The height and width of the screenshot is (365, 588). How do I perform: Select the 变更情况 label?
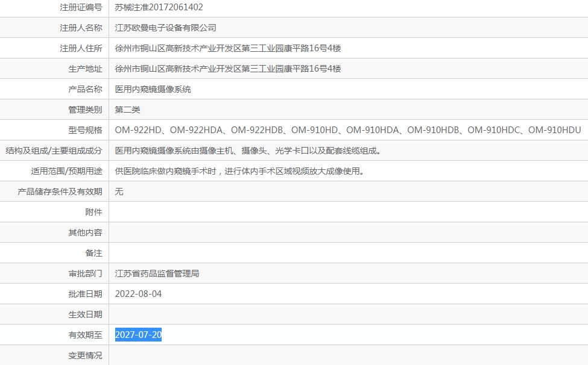pos(85,355)
